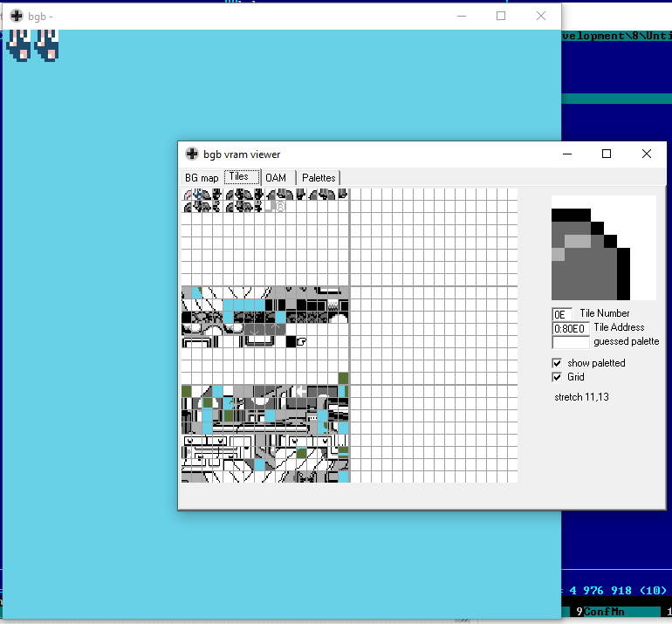
Task: Click the bgb vram viewer window icon
Action: [x=192, y=154]
